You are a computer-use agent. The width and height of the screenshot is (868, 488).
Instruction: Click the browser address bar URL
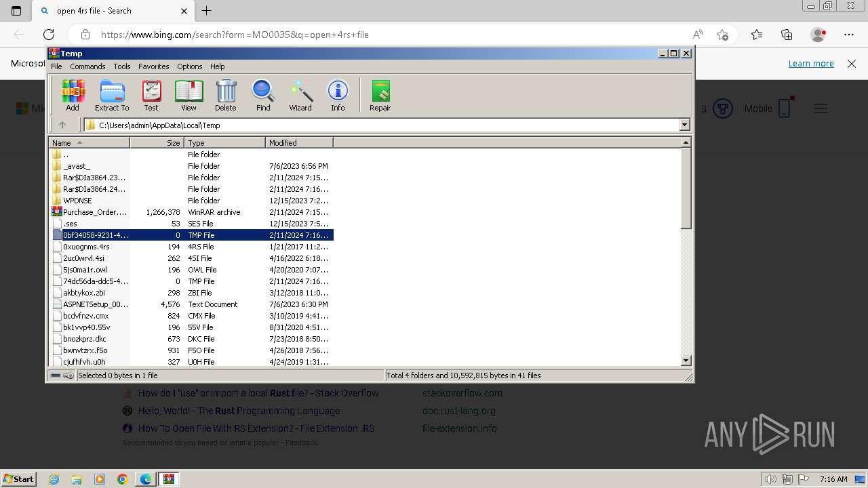(235, 35)
